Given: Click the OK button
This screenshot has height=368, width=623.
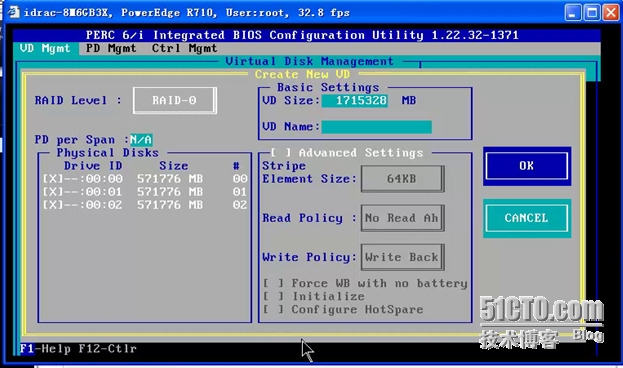Looking at the screenshot, I should [x=527, y=166].
